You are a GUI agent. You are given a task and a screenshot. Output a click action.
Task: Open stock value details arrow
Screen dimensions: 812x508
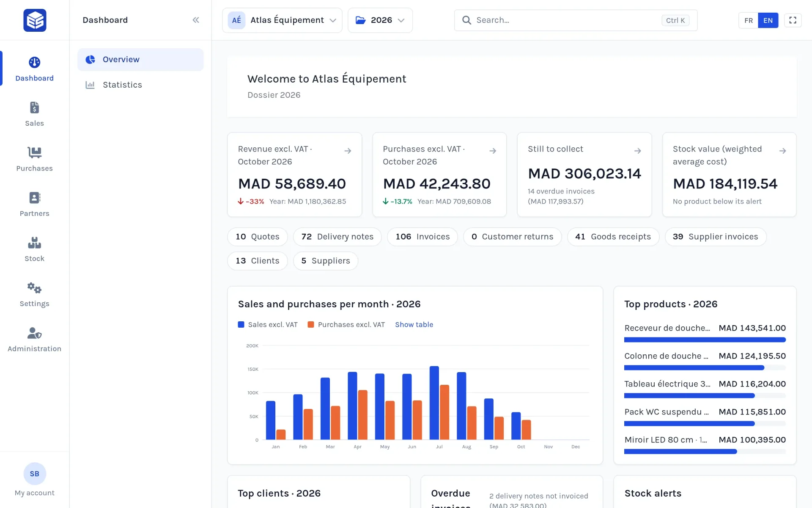point(783,151)
